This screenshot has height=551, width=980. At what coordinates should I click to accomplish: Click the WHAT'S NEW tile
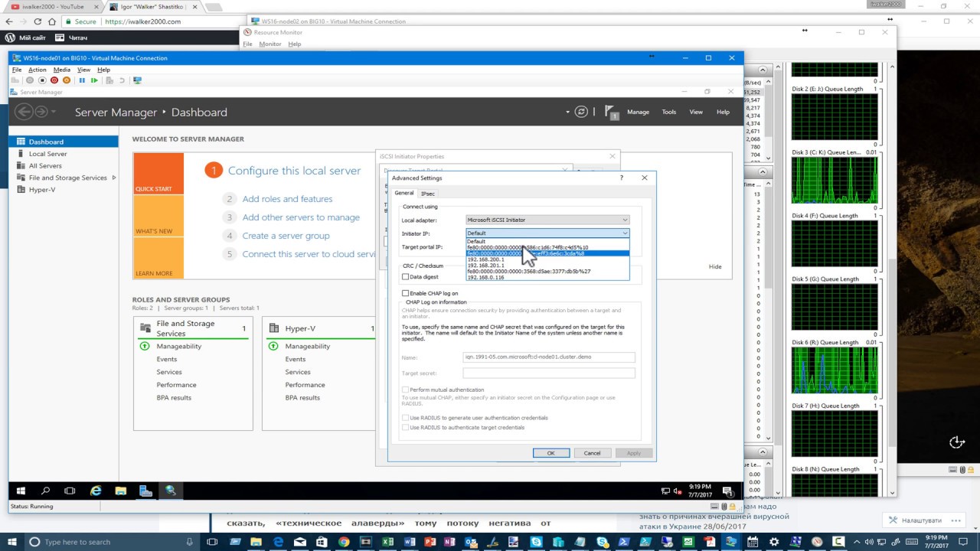(158, 216)
